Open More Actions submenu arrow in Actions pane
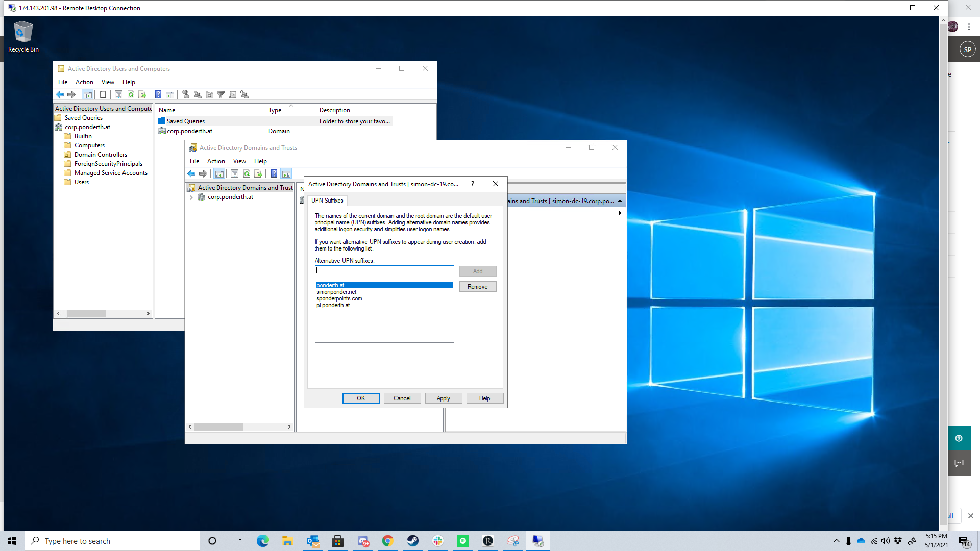 620,213
